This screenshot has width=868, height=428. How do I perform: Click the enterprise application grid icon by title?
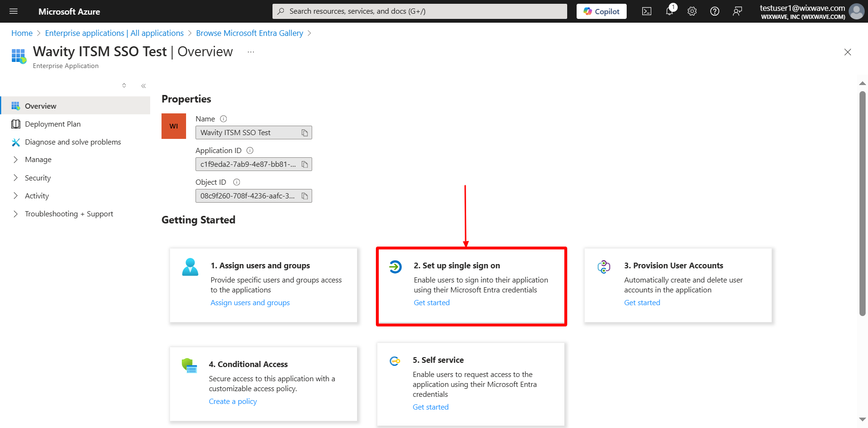pyautogui.click(x=19, y=56)
